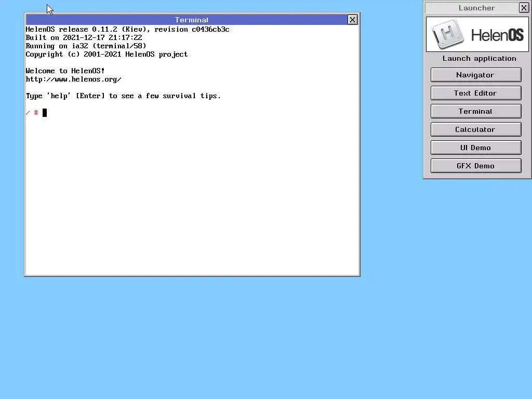Click the HelenOS logo image
The width and height of the screenshot is (532, 399).
(477, 34)
